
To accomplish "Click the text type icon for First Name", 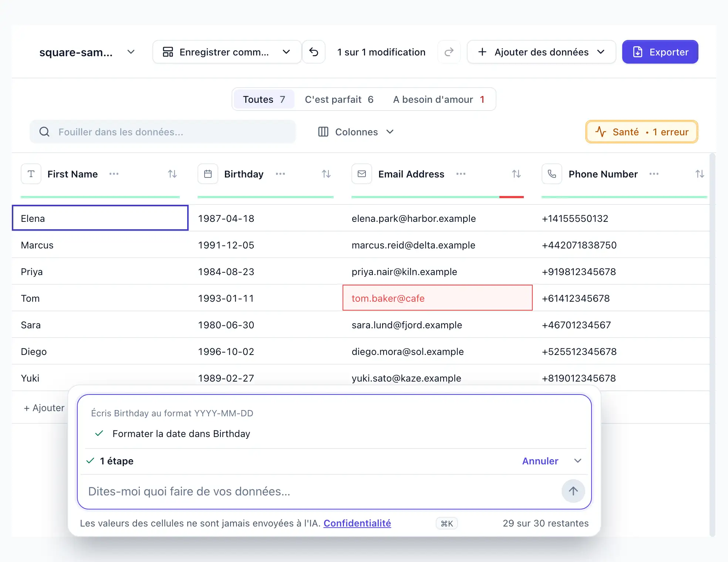I will click(31, 174).
